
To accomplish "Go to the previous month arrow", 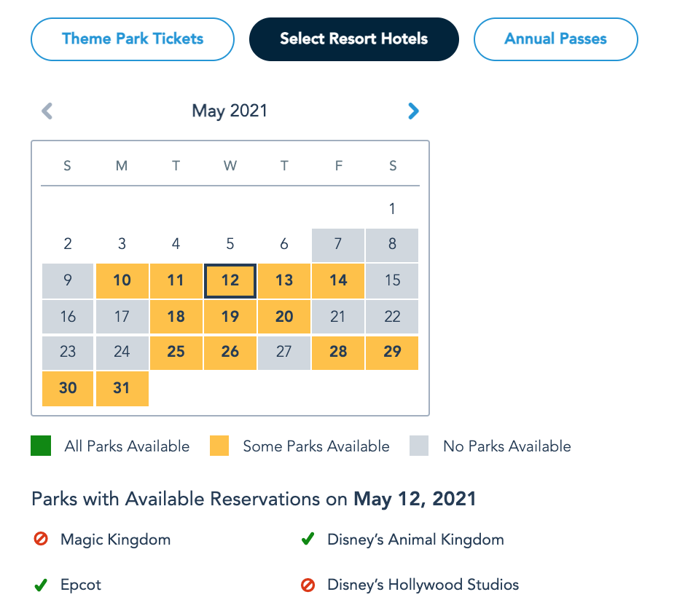I will point(47,111).
